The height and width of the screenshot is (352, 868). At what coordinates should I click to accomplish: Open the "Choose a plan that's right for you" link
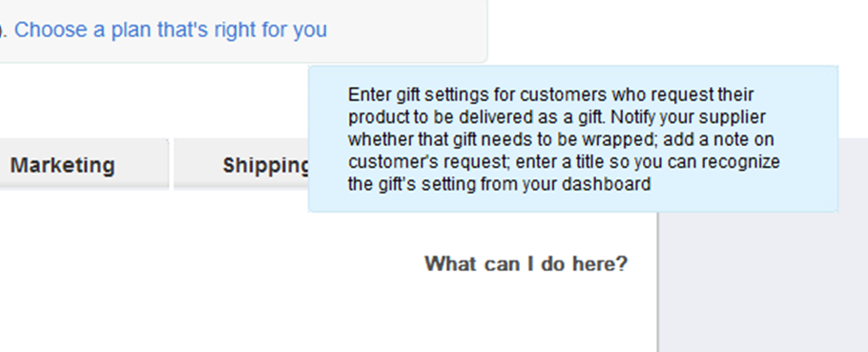click(171, 30)
